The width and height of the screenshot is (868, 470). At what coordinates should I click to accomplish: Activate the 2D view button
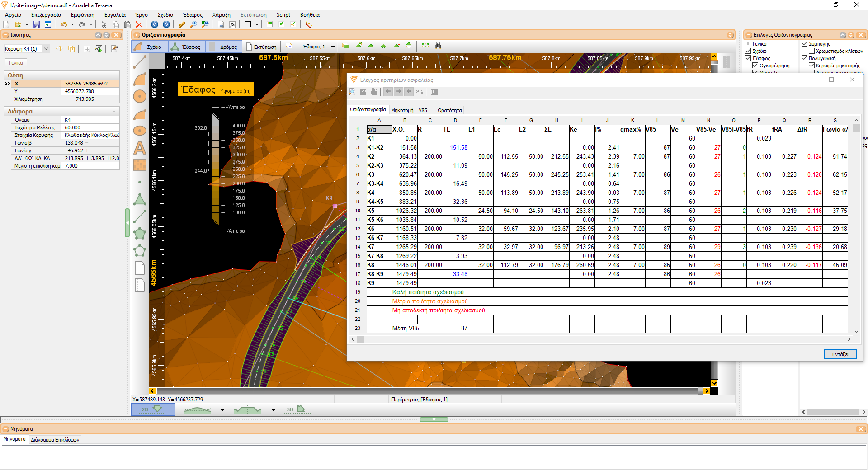pos(153,409)
